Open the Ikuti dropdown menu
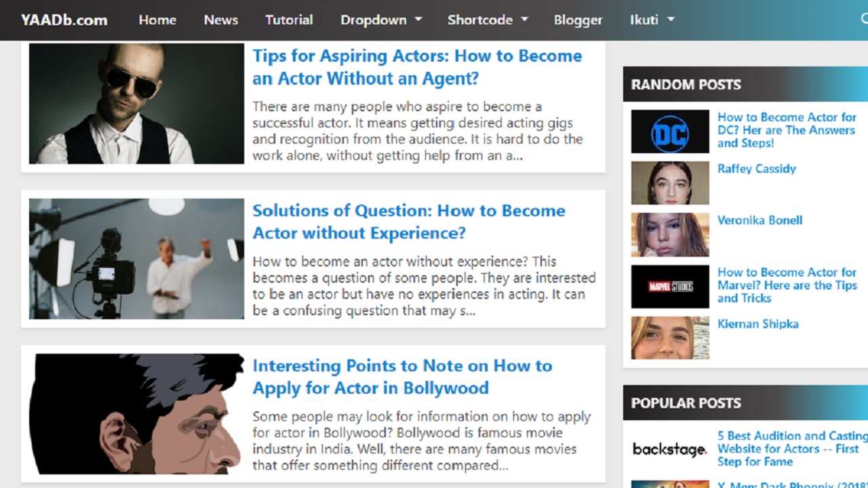The image size is (868, 488). pyautogui.click(x=652, y=20)
